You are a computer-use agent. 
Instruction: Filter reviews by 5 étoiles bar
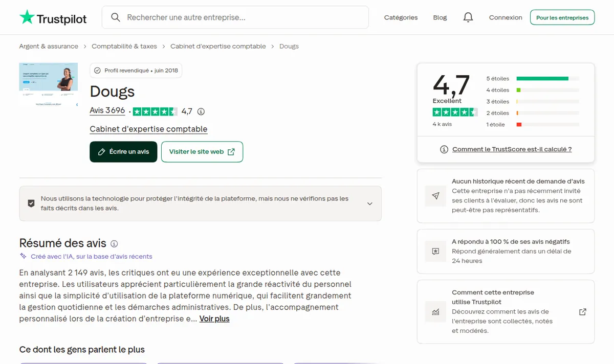coord(547,79)
